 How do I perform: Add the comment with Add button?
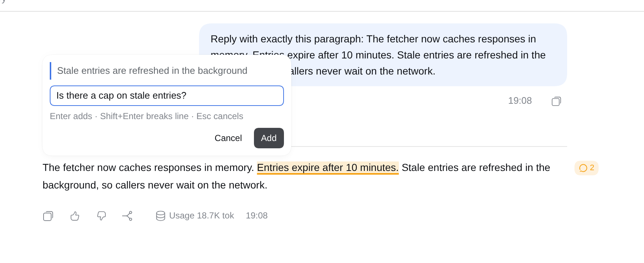pos(269,138)
